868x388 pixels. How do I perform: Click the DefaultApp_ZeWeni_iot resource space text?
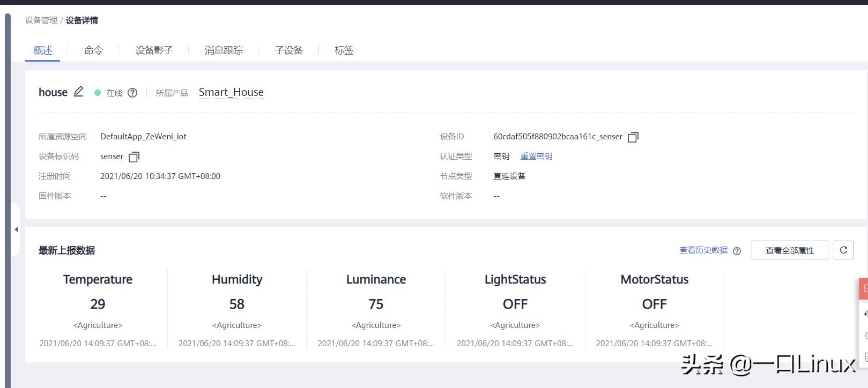(x=143, y=137)
